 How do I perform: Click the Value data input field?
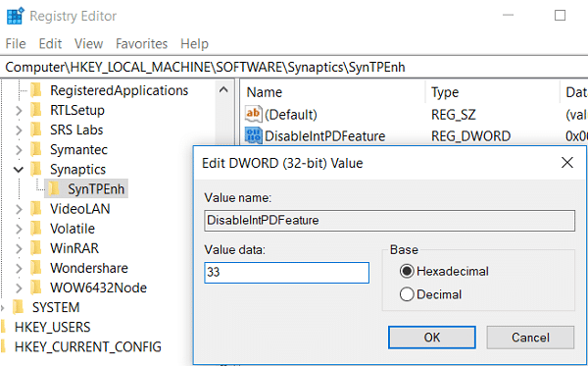[286, 273]
